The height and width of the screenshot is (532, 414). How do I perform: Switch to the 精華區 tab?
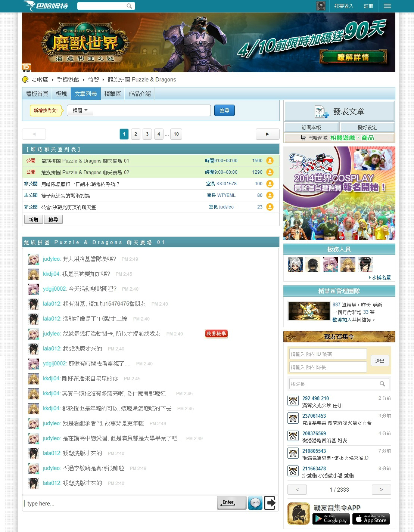click(112, 94)
